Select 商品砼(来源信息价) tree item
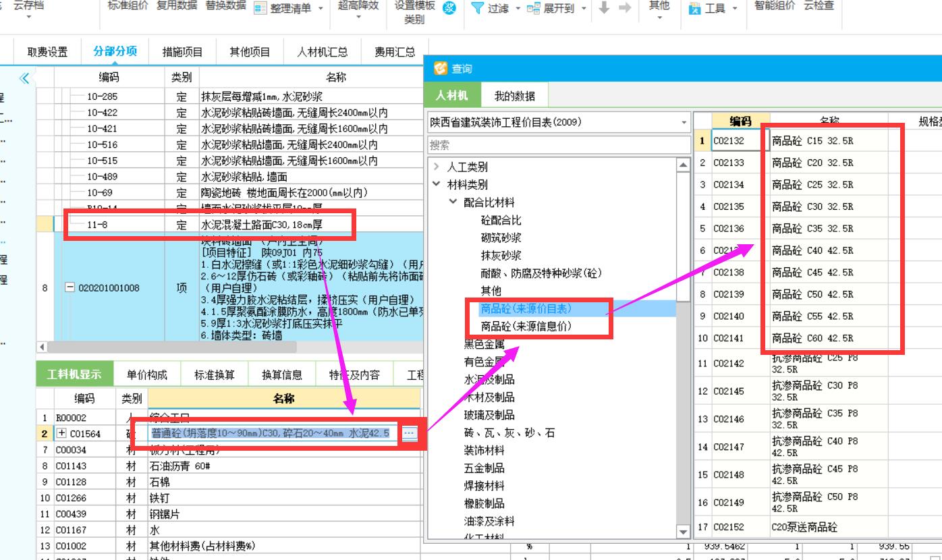Image resolution: width=942 pixels, height=560 pixels. click(x=526, y=326)
